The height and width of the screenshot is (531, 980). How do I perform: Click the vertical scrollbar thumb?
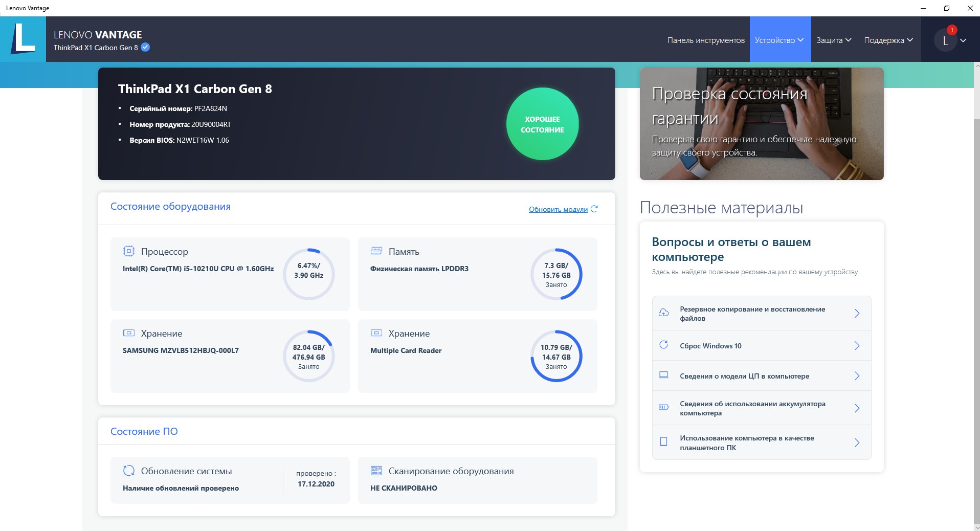coord(976,322)
